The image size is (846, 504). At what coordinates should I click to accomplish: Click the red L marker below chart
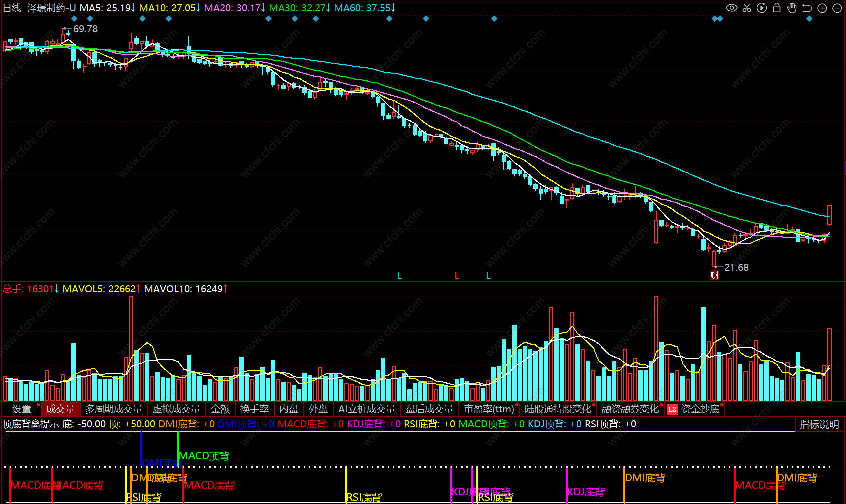pos(457,275)
